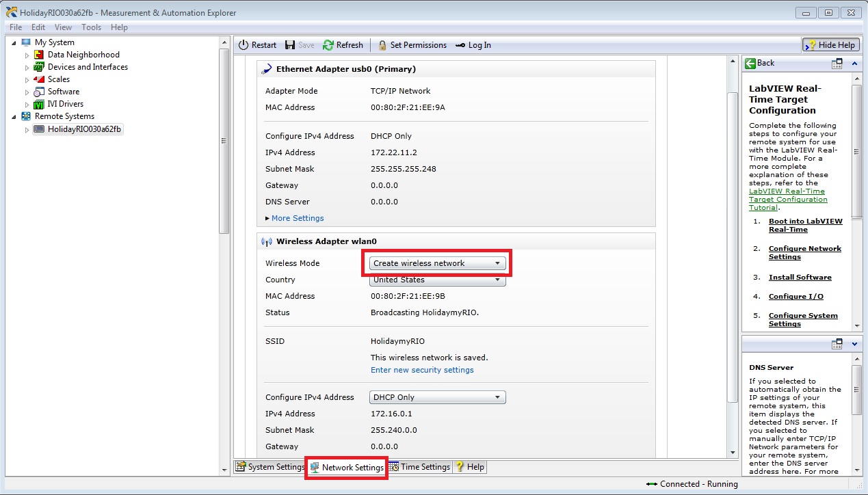Open LabVIEW Real-Time Target Configuration Tutorial link

click(x=788, y=200)
